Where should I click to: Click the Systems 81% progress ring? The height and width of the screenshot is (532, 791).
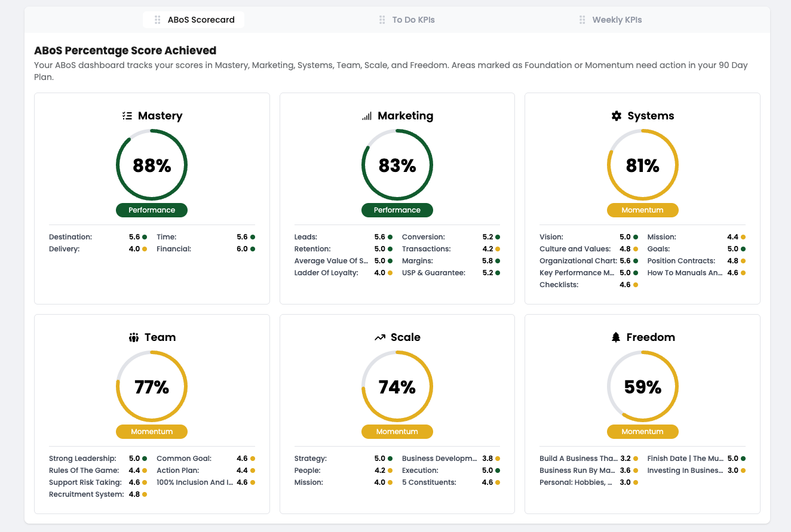(643, 165)
